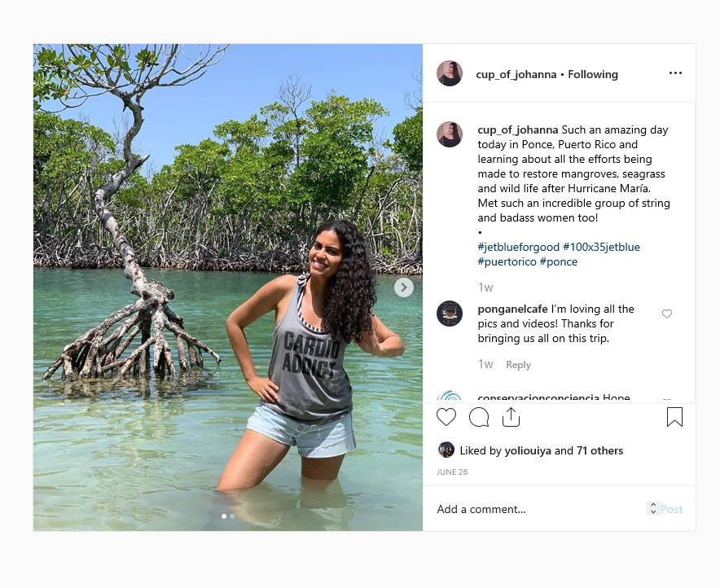Open yoliouiya's profile from likes
Screen dimensions: 720x588
[528, 450]
